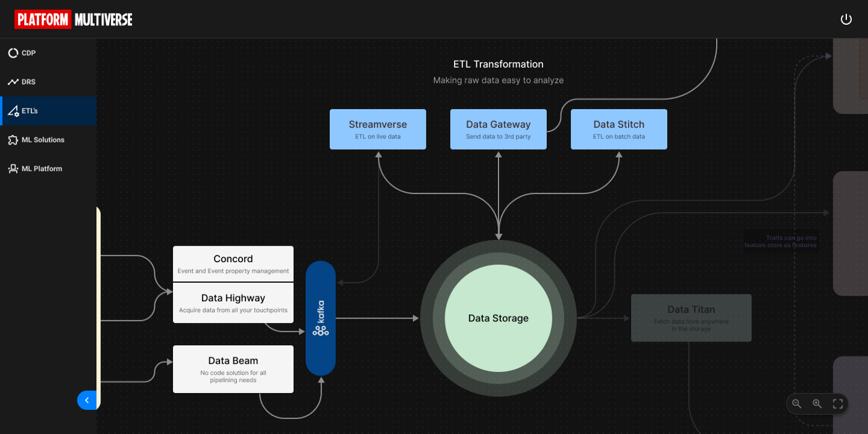Screen dimensions: 868x434
Task: Click the CDP circular icon in sidebar
Action: (13, 53)
